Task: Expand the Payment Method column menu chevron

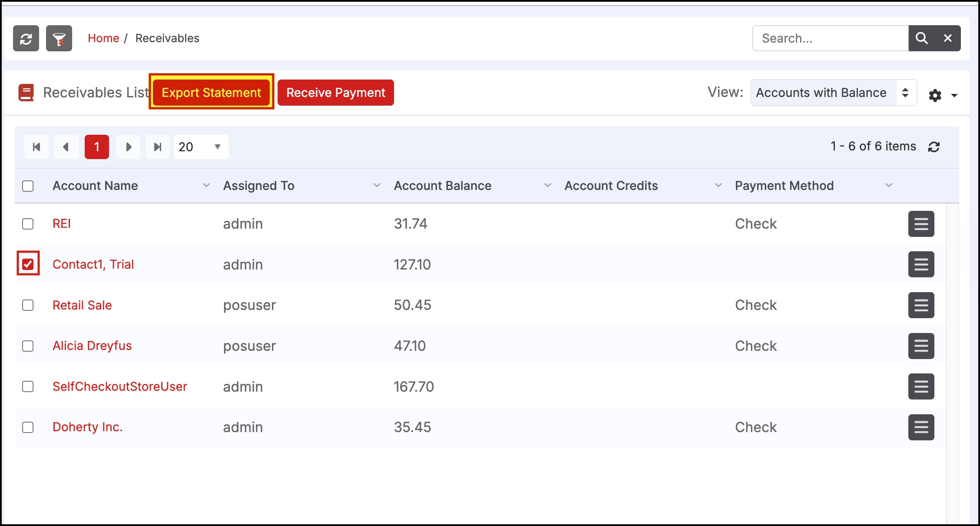Action: pyautogui.click(x=889, y=186)
